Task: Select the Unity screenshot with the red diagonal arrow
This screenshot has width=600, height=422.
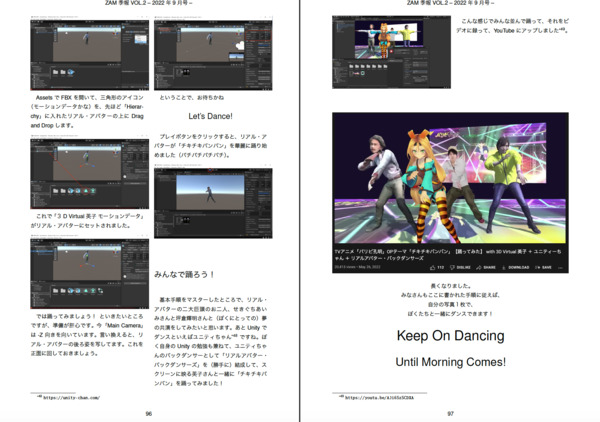Action: coord(90,172)
